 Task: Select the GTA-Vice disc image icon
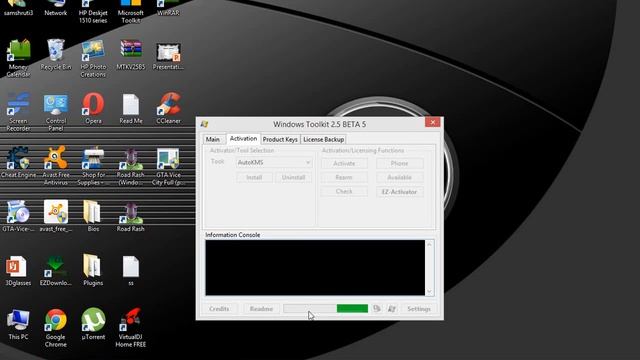(x=18, y=216)
